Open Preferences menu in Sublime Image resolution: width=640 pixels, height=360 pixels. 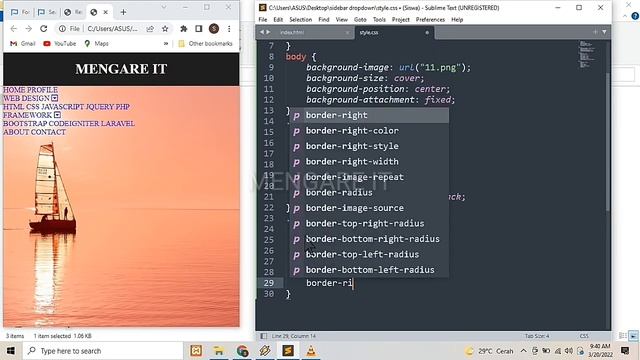click(430, 20)
